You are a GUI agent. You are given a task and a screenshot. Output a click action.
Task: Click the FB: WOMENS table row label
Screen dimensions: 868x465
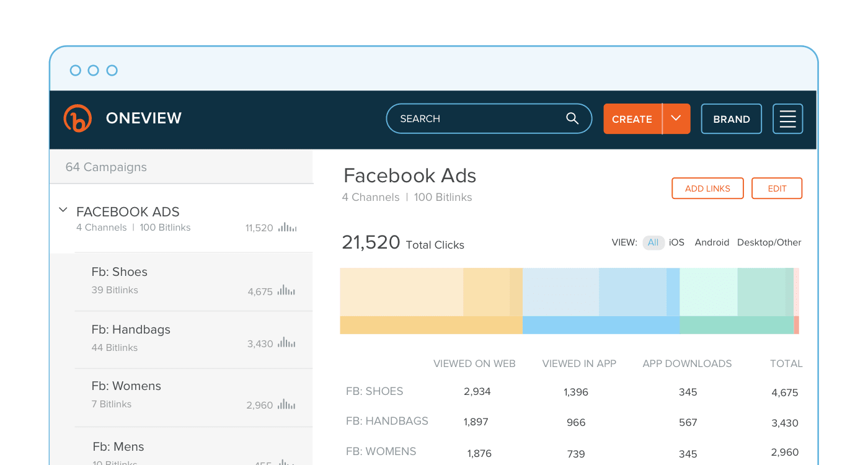[381, 451]
